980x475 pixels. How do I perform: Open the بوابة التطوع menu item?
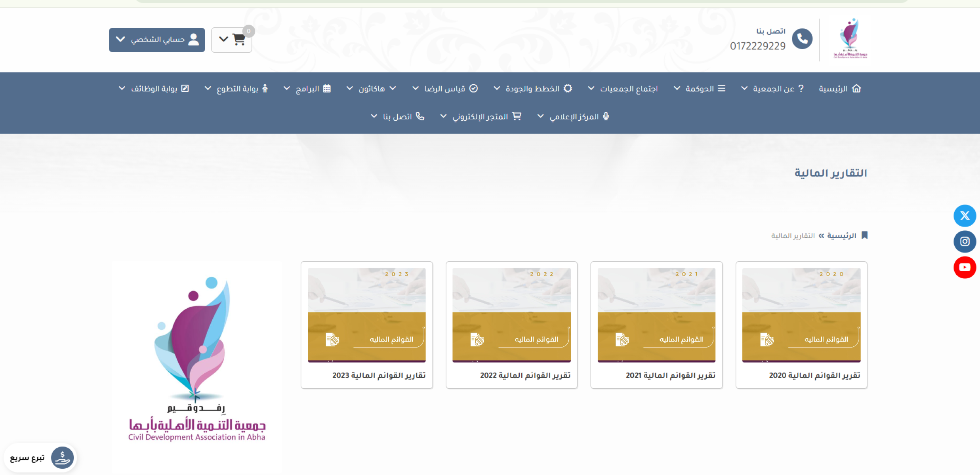click(237, 89)
